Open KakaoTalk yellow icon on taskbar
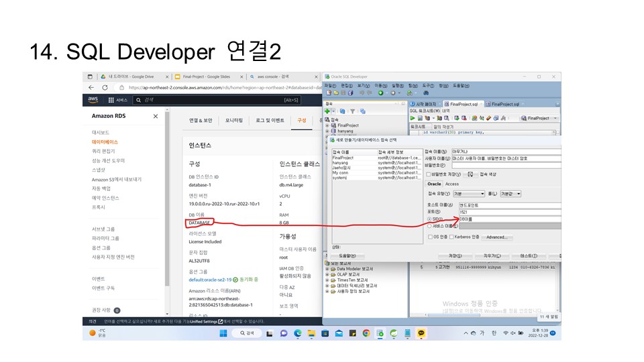 (x=421, y=333)
